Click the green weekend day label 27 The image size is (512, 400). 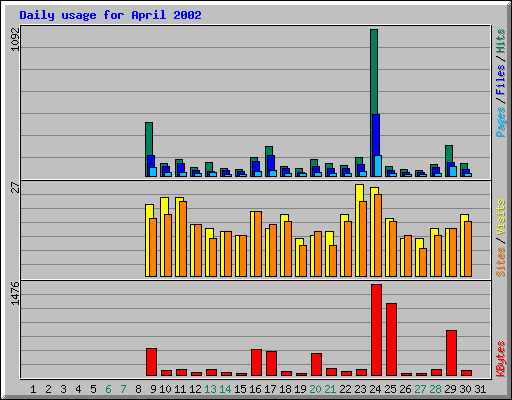(x=420, y=389)
